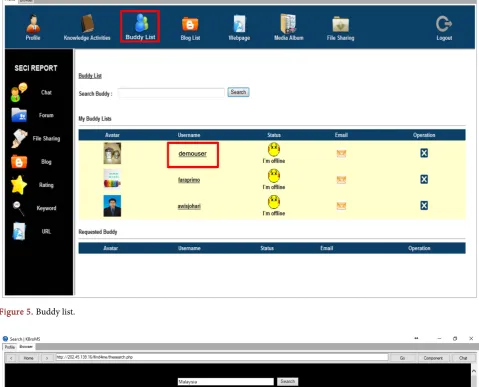479x387 pixels.
Task: Click farapirimo avatar thumbnail
Action: [112, 179]
